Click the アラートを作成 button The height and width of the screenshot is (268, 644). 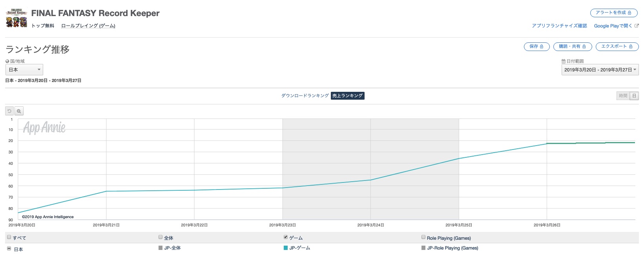tap(614, 13)
